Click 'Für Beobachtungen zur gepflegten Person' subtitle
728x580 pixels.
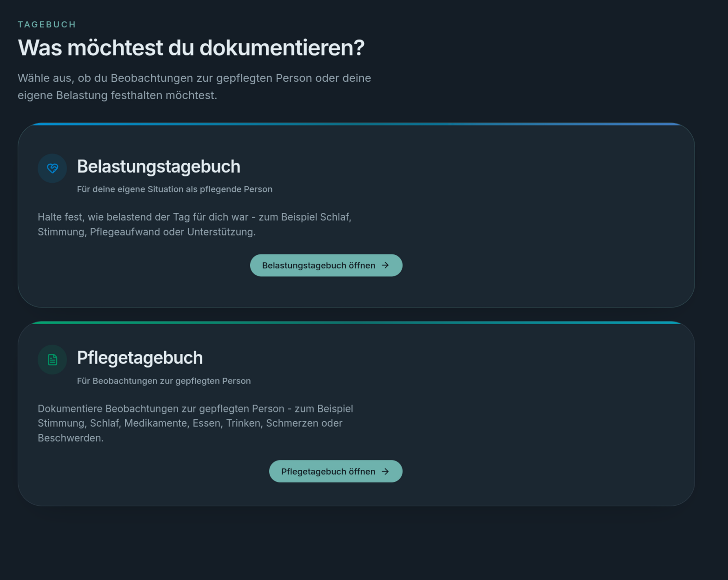[164, 381]
